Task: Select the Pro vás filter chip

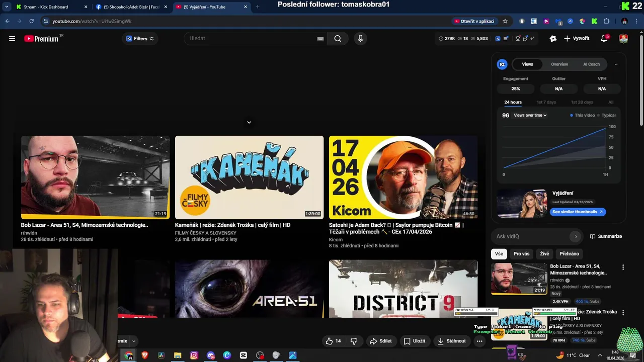Action: 521,254
